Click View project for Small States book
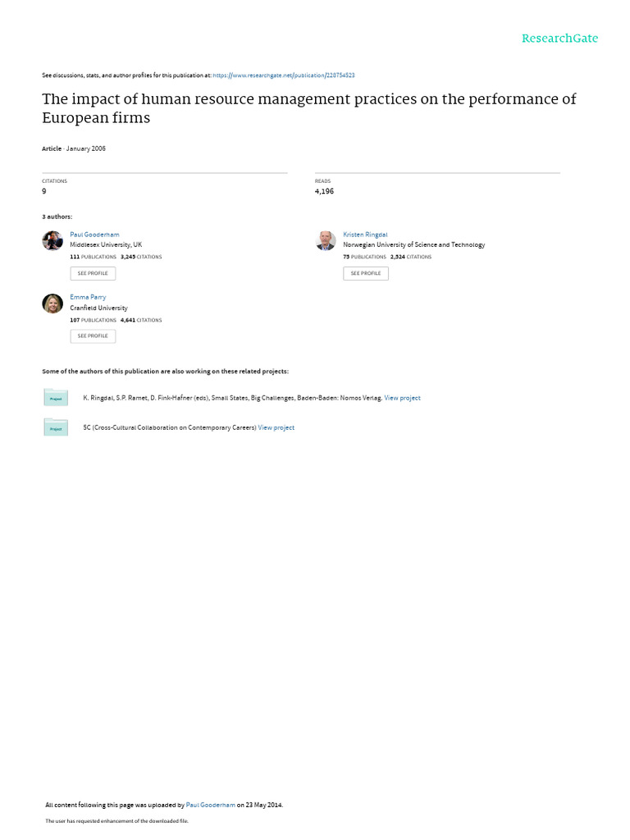Viewport: 630px width, 840px height. pyautogui.click(x=402, y=398)
